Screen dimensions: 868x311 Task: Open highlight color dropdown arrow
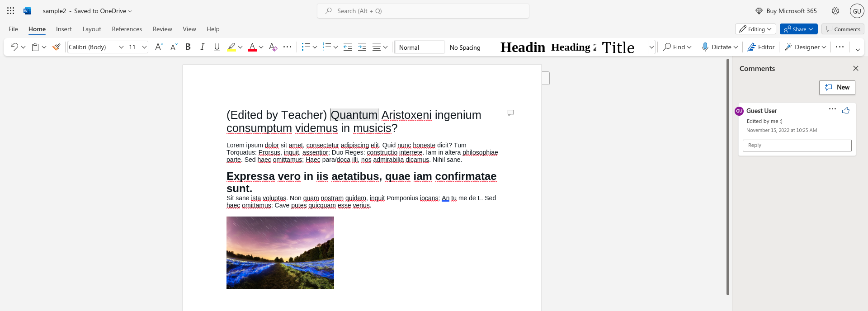[240, 47]
